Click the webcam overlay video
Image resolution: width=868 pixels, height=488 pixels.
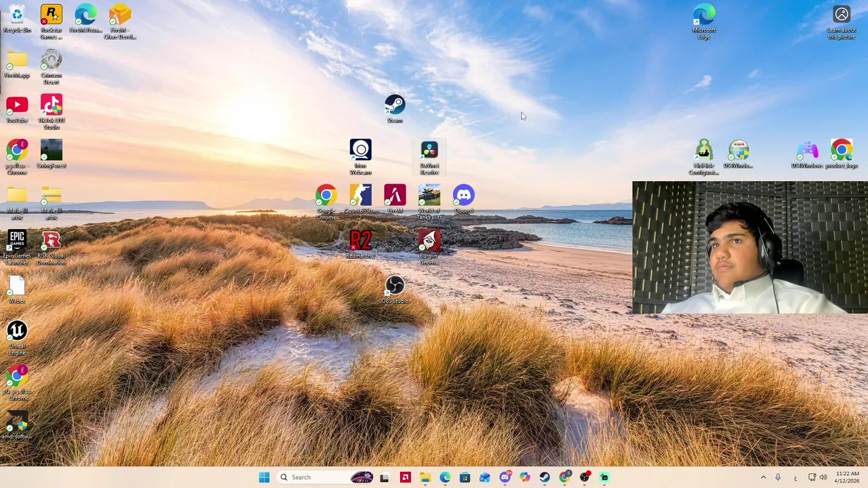pyautogui.click(x=750, y=247)
